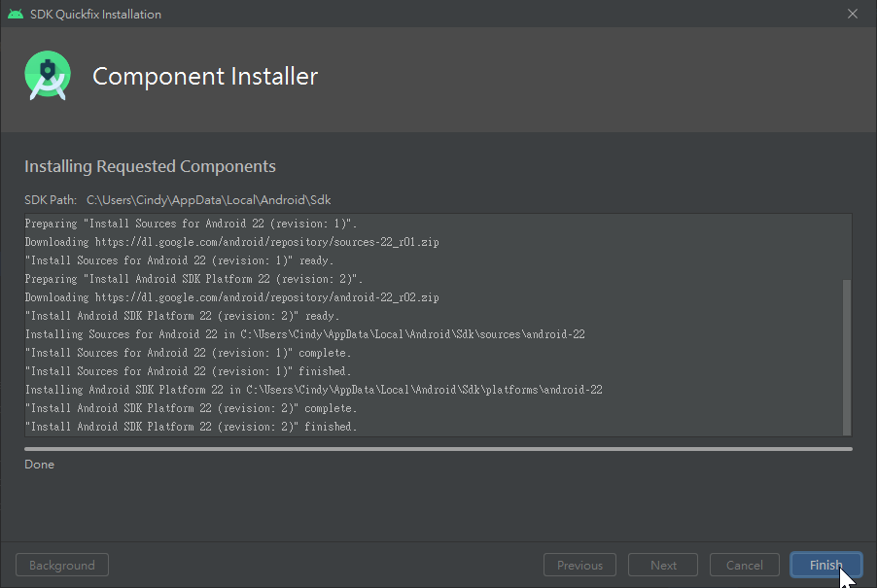Click the Previous button

tap(579, 565)
